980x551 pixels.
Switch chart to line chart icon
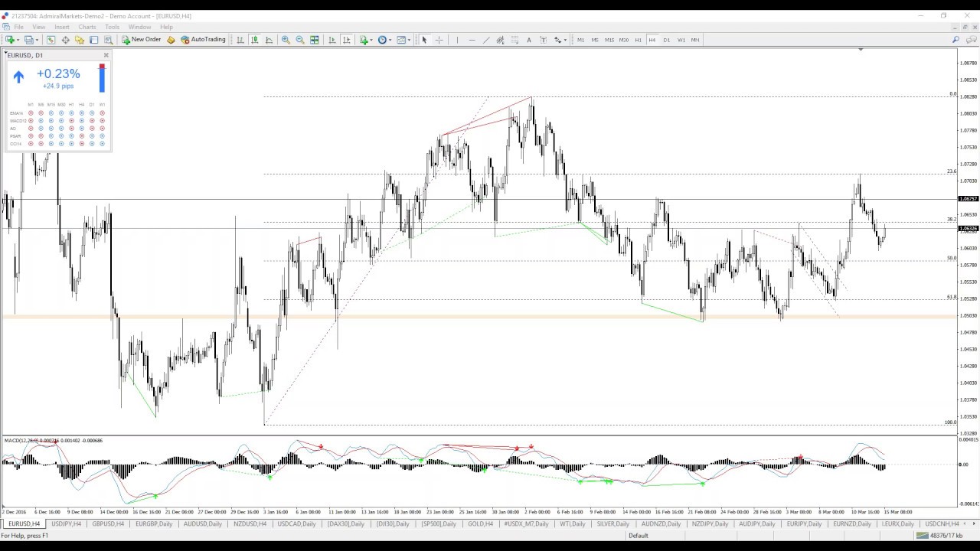point(269,40)
